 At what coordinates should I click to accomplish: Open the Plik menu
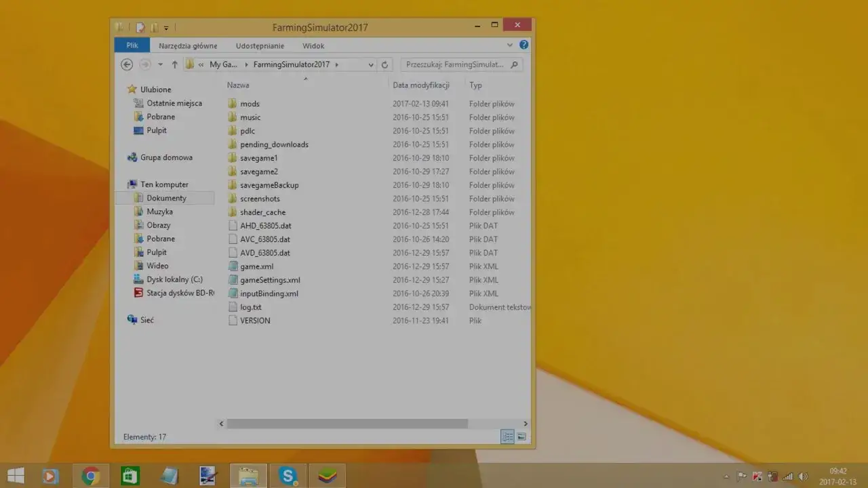click(x=131, y=45)
